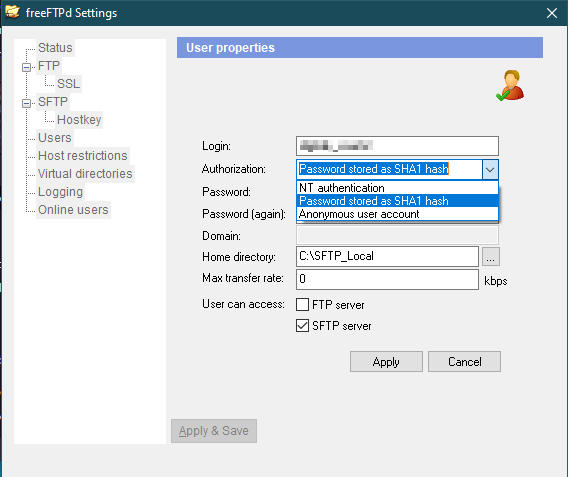This screenshot has width=568, height=477.
Task: Collapse the SFTP tree node
Action: [x=26, y=104]
